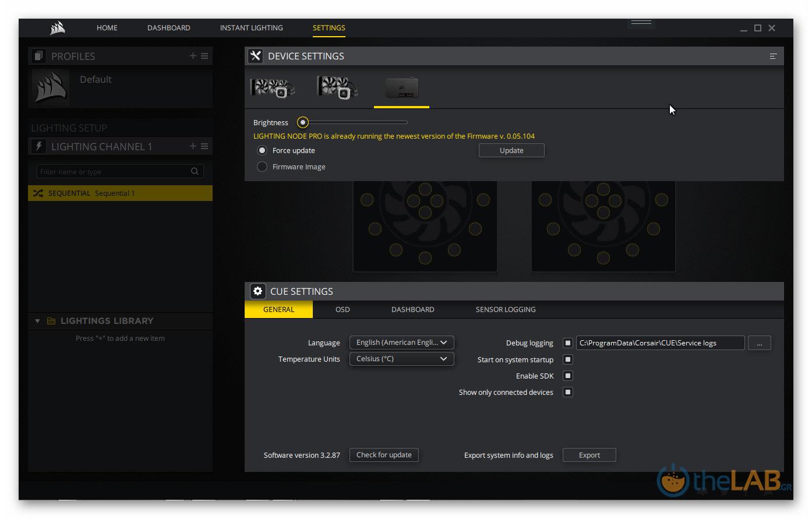Click Check for update button
812x519 pixels.
pyautogui.click(x=384, y=455)
